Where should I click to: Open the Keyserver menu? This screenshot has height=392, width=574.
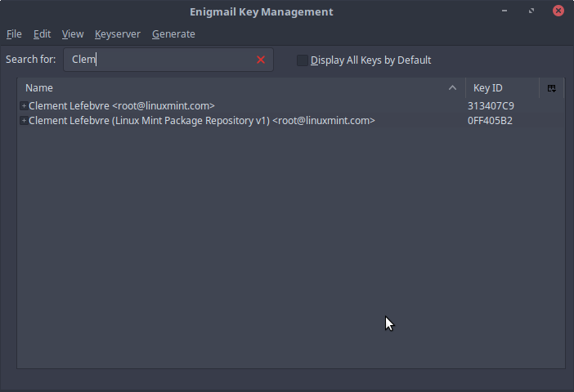tap(117, 34)
